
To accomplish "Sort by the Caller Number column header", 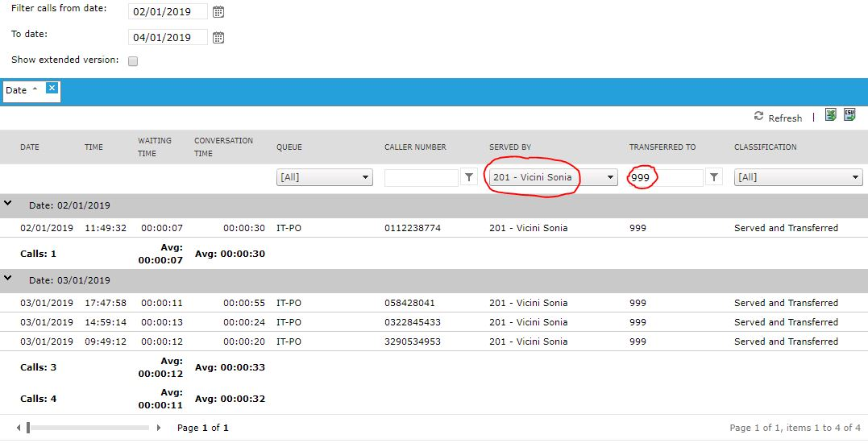I will (x=415, y=147).
